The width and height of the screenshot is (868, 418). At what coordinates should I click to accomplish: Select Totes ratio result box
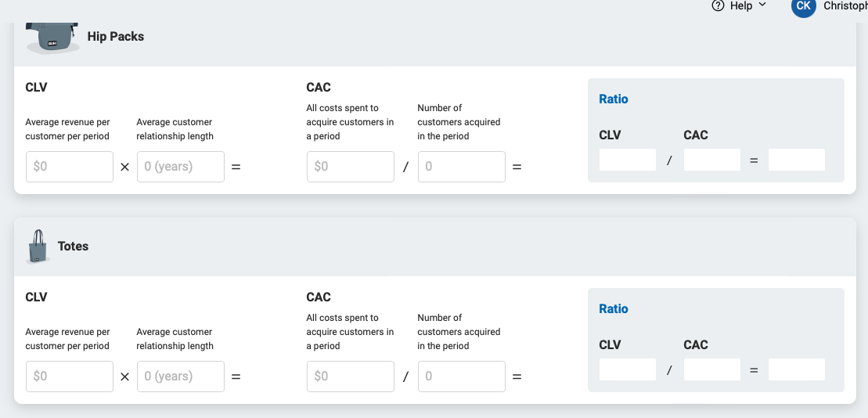pos(797,369)
